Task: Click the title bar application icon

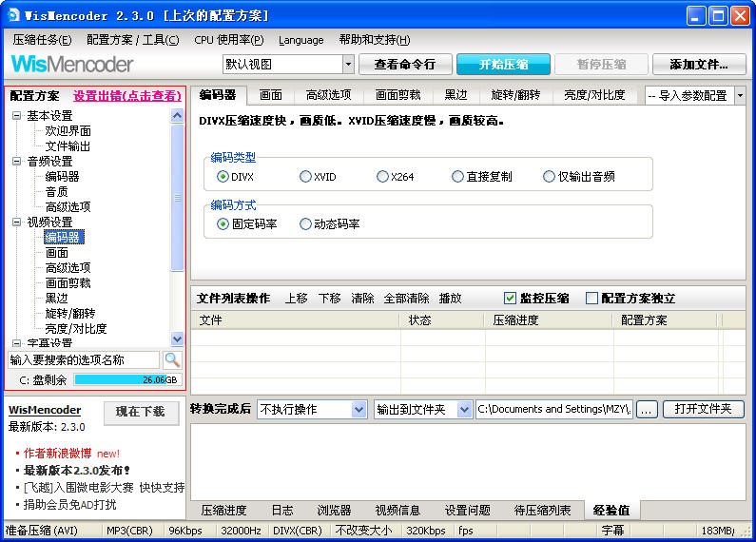Action: [14, 15]
